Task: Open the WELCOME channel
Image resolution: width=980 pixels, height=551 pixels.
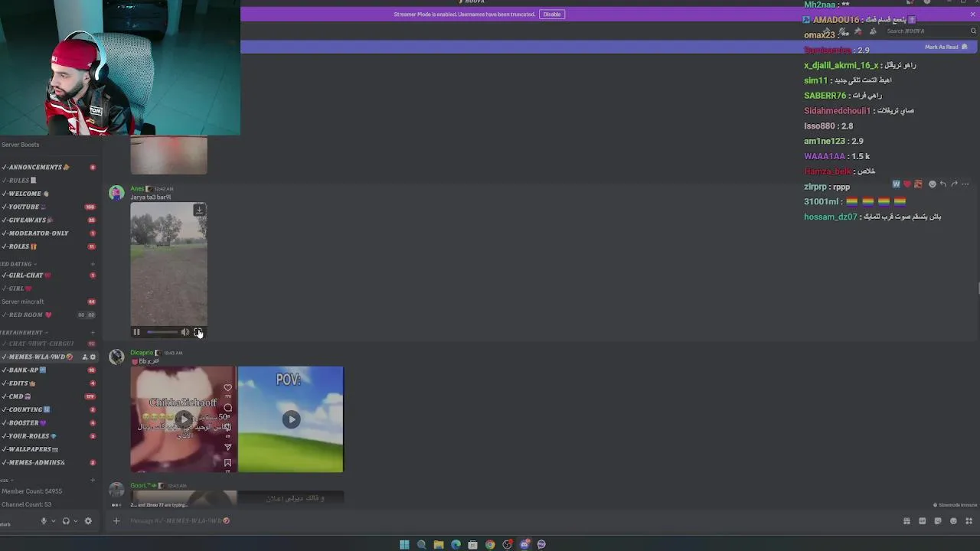Action: [47, 194]
